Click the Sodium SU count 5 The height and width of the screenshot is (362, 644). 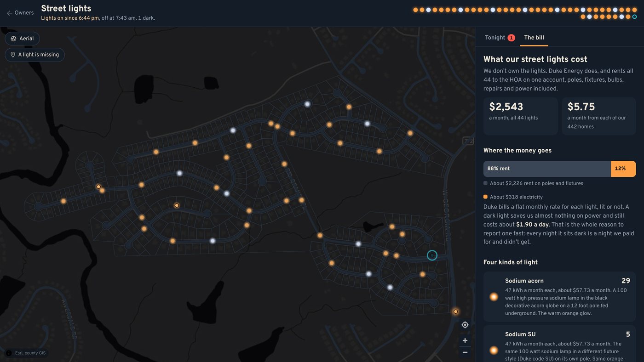click(x=628, y=334)
